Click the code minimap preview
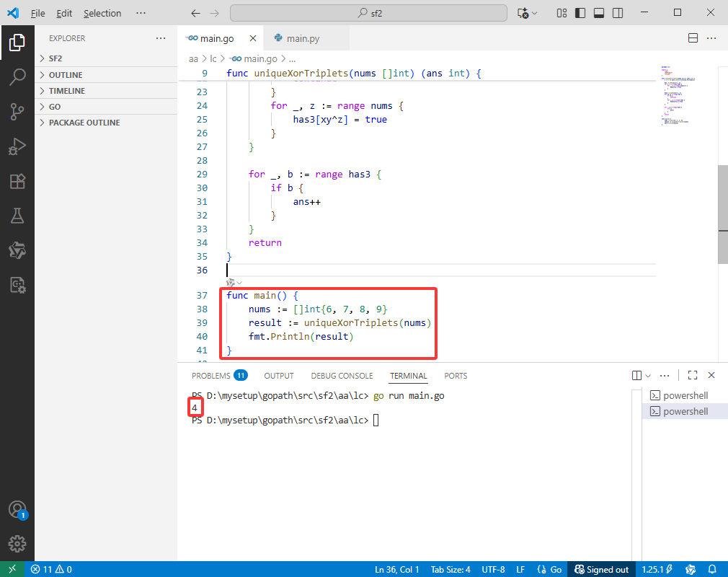Screen dimensions: 728x577 [678, 95]
